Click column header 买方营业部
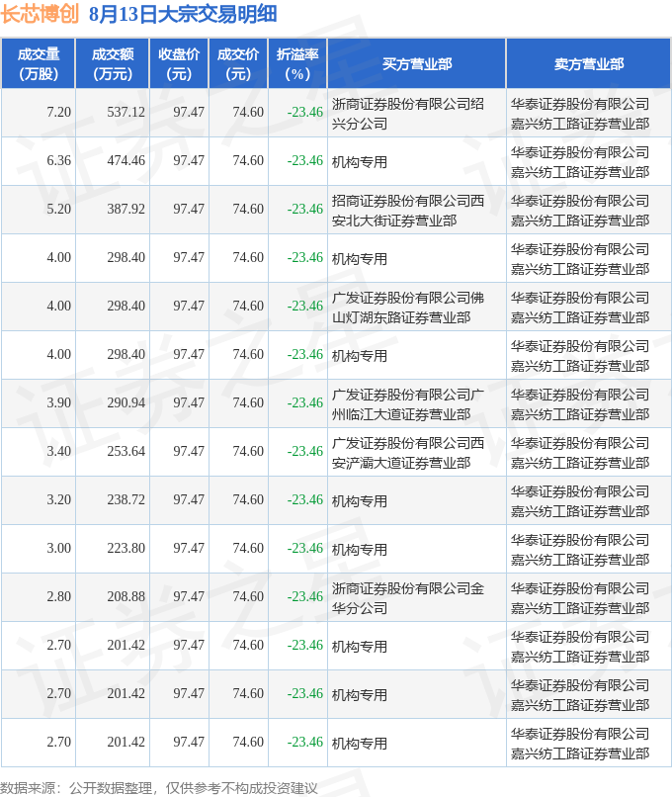This screenshot has width=672, height=797. tap(417, 64)
